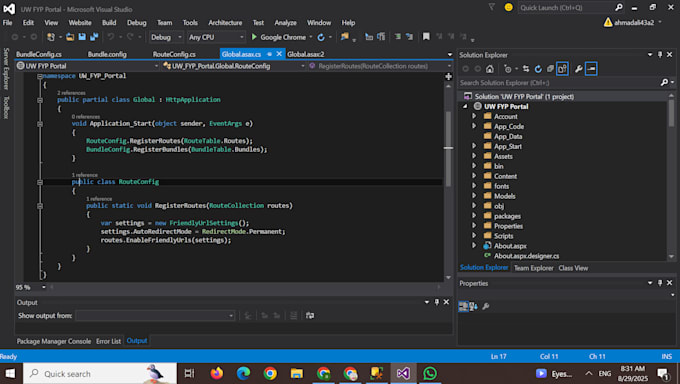Toggle auto-hide pin on Output panel

pos(437,302)
